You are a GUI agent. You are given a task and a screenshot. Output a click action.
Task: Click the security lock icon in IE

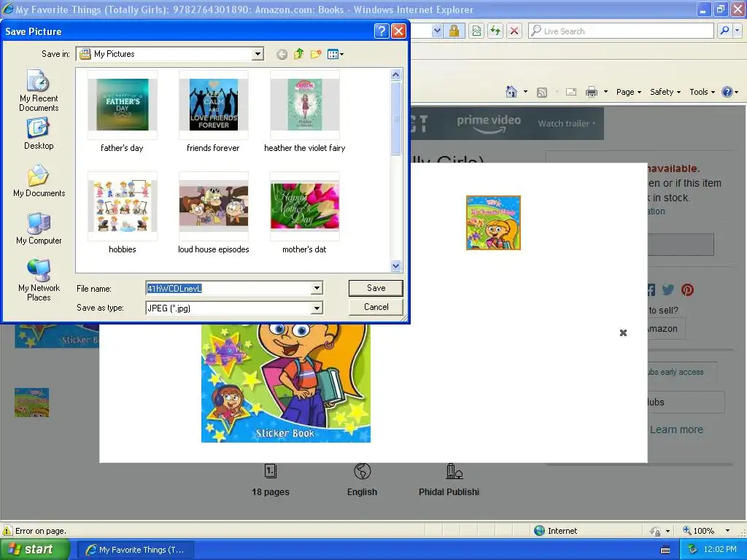(454, 31)
